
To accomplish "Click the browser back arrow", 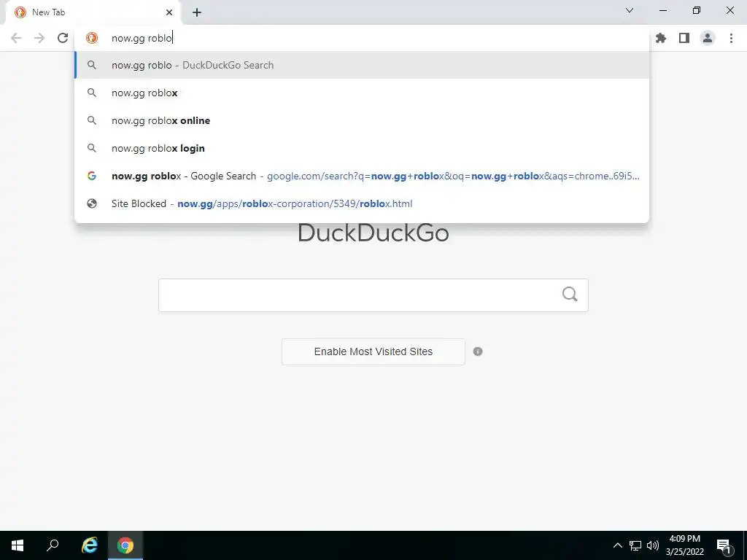I will [x=16, y=38].
